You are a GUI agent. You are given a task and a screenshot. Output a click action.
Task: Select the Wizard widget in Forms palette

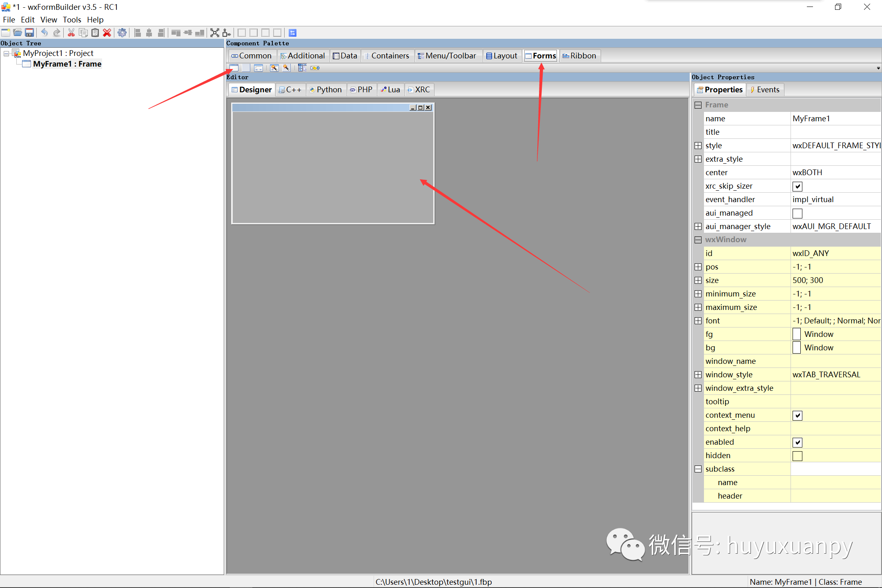coord(274,68)
